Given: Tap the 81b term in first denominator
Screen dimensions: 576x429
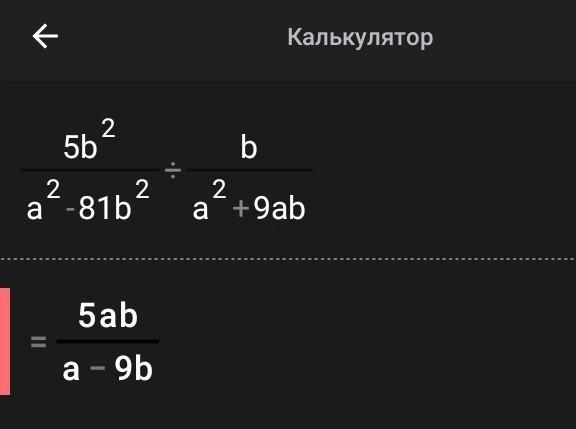Looking at the screenshot, I should click(x=105, y=209).
